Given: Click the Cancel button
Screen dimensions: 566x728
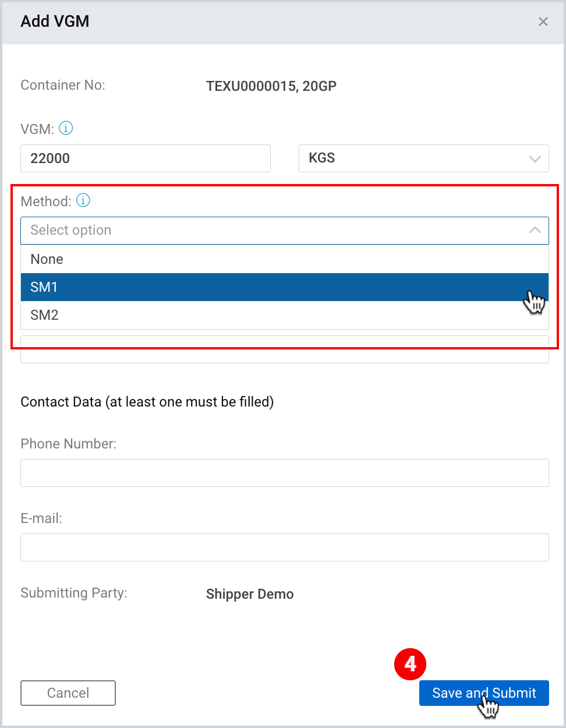Looking at the screenshot, I should pyautogui.click(x=68, y=693).
